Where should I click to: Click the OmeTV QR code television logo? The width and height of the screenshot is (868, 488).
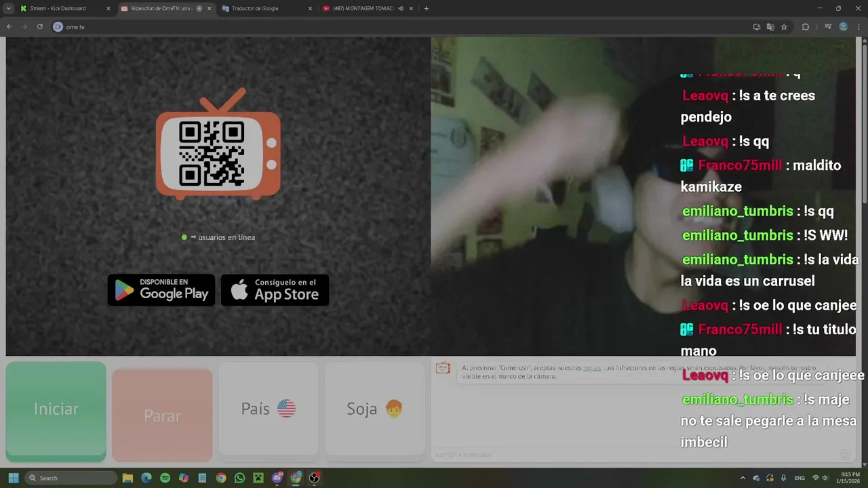(218, 144)
